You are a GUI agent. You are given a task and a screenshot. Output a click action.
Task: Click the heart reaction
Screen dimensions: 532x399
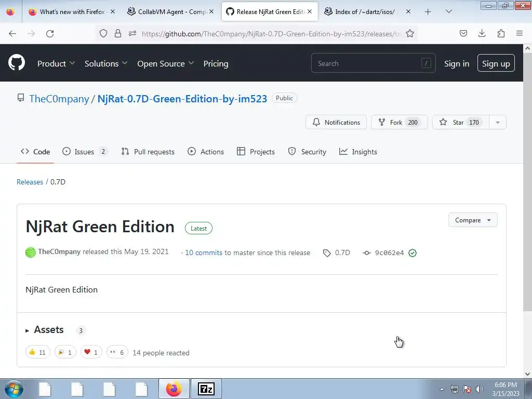[91, 352]
